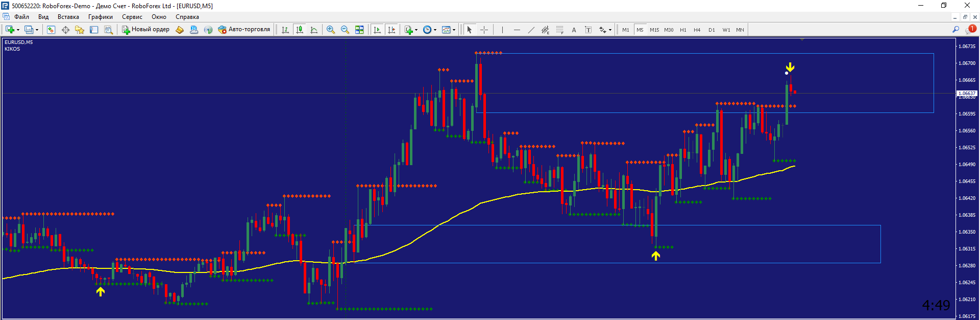Screen dimensions: 980x320
Task: Zoom in on the chart
Action: point(331,30)
